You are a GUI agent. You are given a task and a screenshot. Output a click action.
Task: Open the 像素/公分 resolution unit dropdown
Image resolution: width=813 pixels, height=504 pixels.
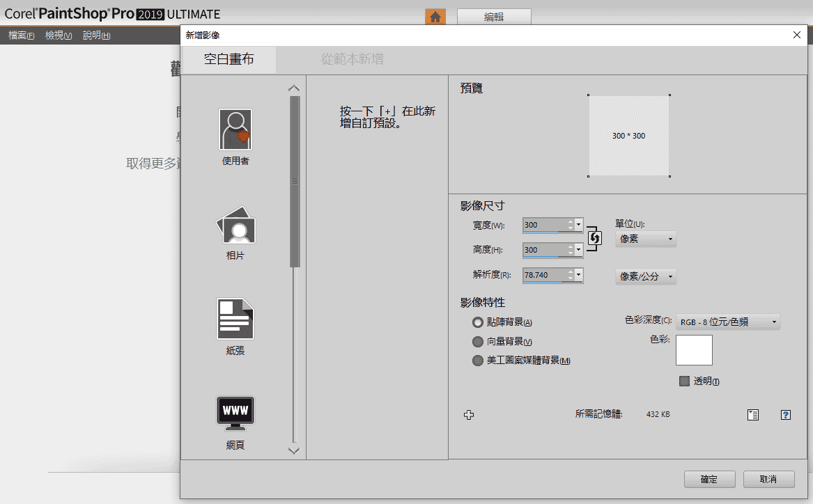646,276
